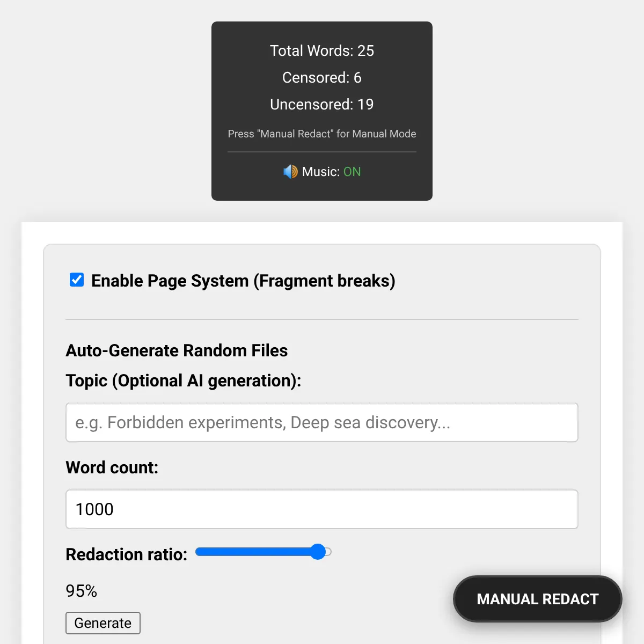Focus the Topic text input field
The width and height of the screenshot is (644, 644).
tap(322, 422)
